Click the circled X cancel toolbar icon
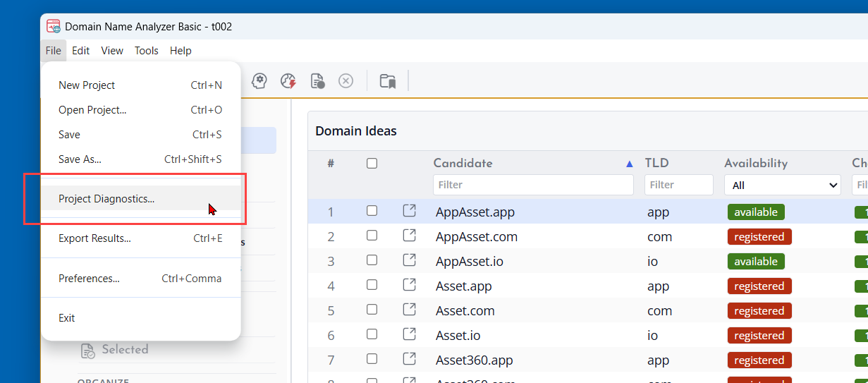This screenshot has height=383, width=868. click(346, 80)
